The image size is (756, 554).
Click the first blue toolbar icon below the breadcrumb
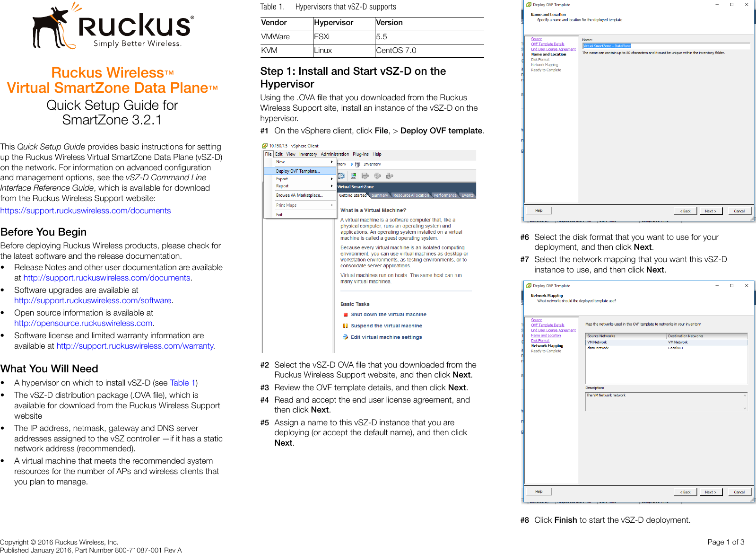coord(341,176)
